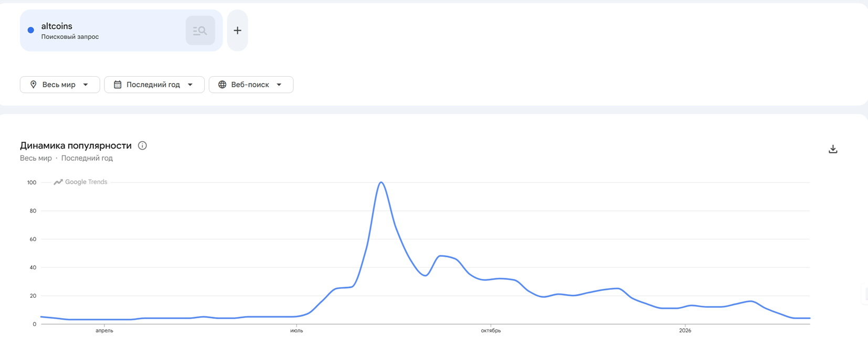Open the info icon beside Динамика популярности

click(142, 145)
